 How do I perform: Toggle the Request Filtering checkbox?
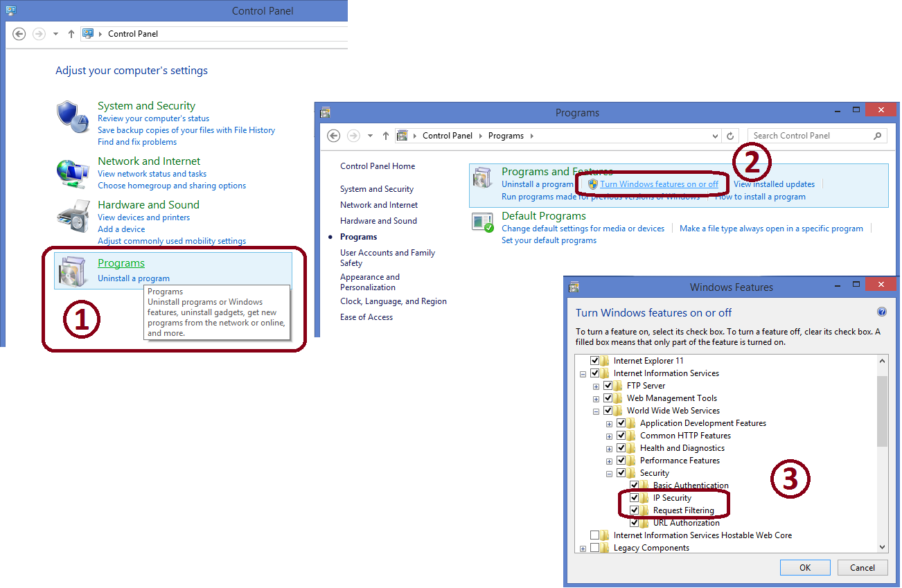[635, 510]
